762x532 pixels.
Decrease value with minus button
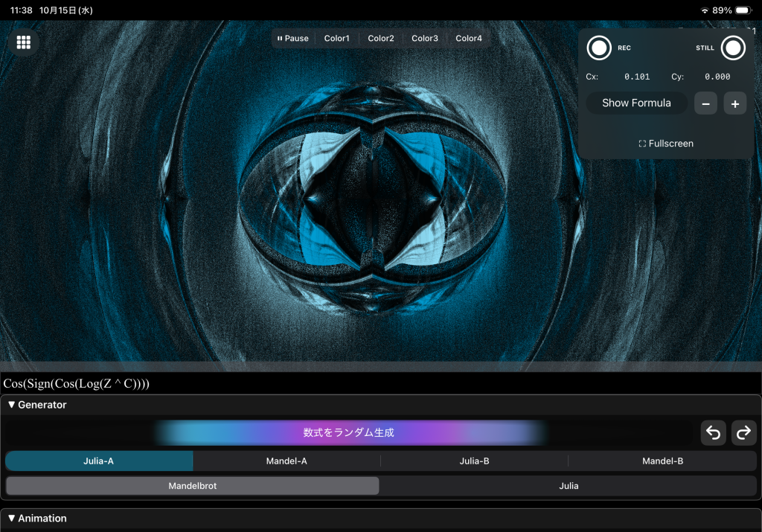coord(705,103)
